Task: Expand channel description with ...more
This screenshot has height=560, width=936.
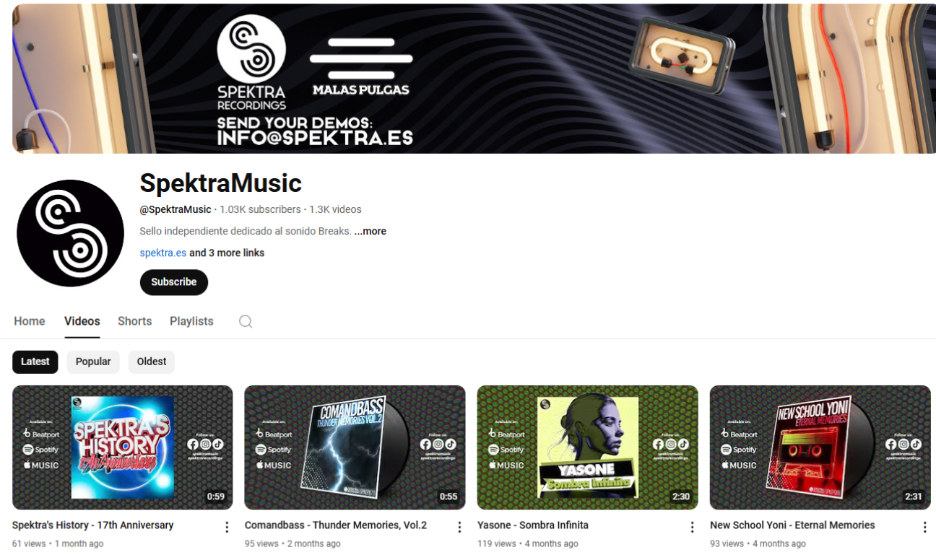Action: tap(370, 231)
